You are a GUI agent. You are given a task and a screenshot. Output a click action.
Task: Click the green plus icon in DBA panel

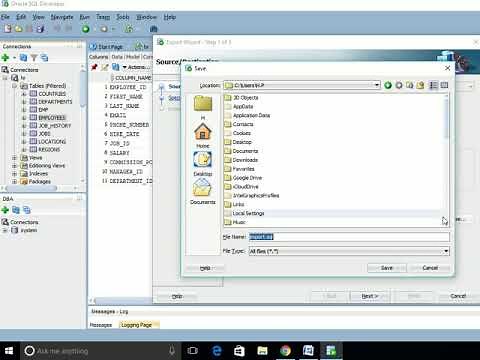(5, 210)
